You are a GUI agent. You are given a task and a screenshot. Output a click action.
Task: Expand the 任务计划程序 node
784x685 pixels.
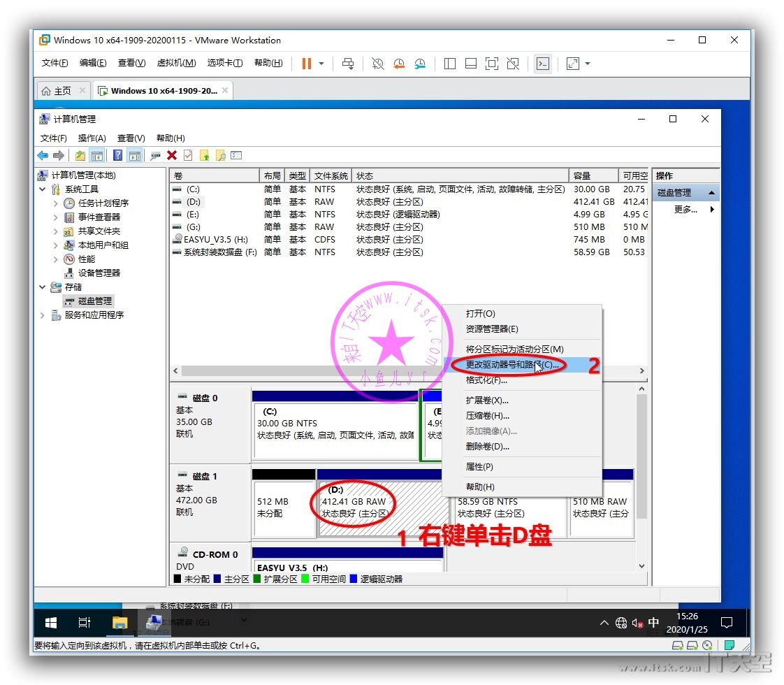click(55, 203)
